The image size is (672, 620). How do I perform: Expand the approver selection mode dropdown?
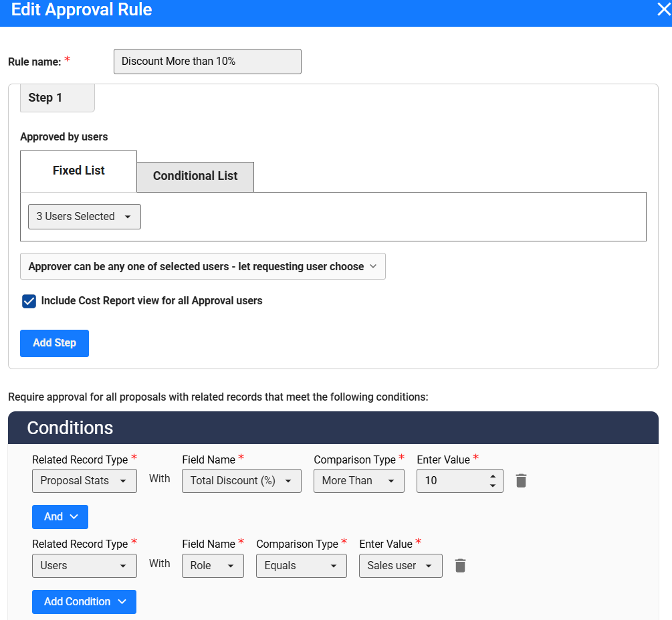pyautogui.click(x=203, y=266)
